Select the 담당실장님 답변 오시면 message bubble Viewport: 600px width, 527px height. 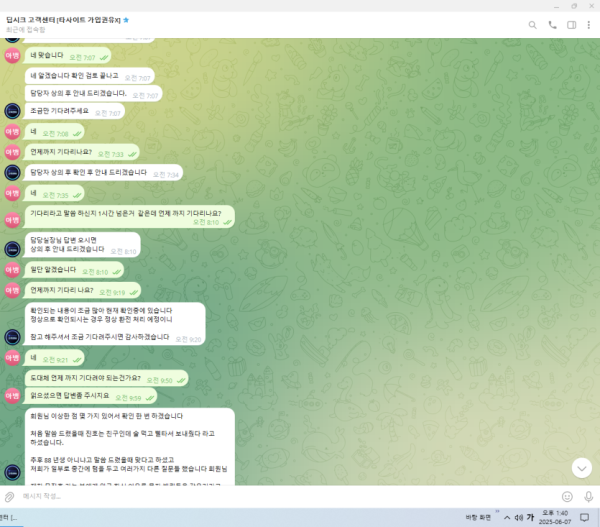[83, 245]
